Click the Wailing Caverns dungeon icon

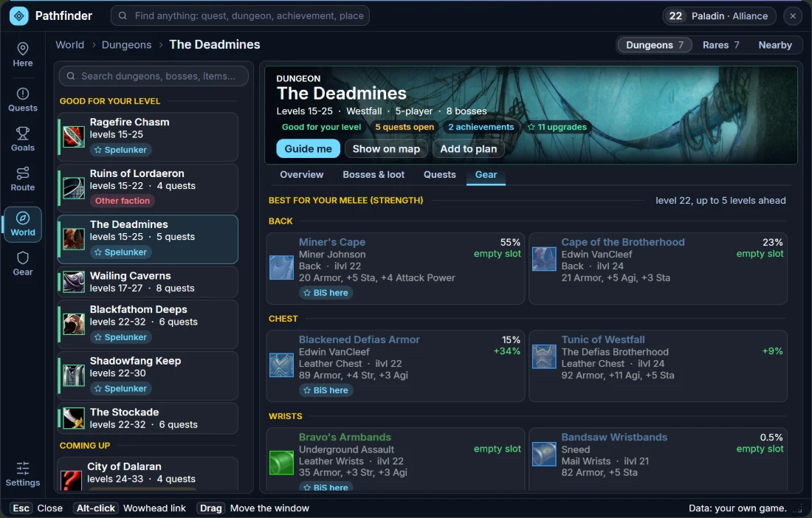74,282
